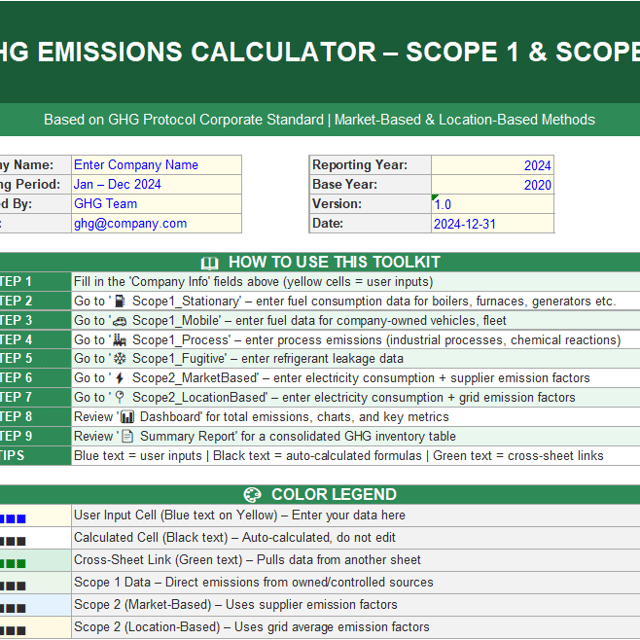Image resolution: width=640 pixels, height=640 pixels.
Task: Select the 'Enter Company Name' input cell
Action: pyautogui.click(x=156, y=165)
